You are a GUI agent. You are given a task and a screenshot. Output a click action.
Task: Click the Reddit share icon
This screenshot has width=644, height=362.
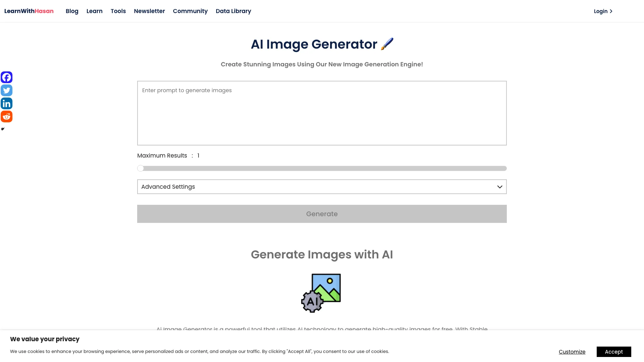[6, 116]
